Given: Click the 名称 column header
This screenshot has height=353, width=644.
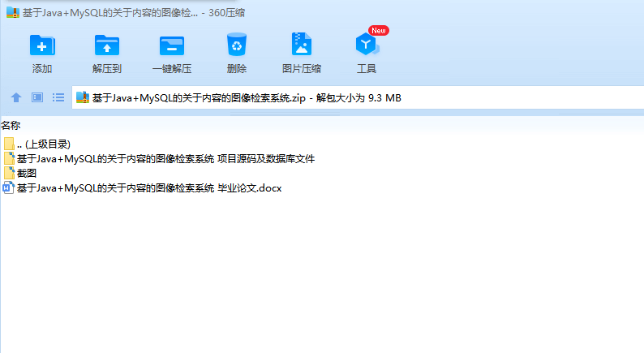Looking at the screenshot, I should pos(11,125).
